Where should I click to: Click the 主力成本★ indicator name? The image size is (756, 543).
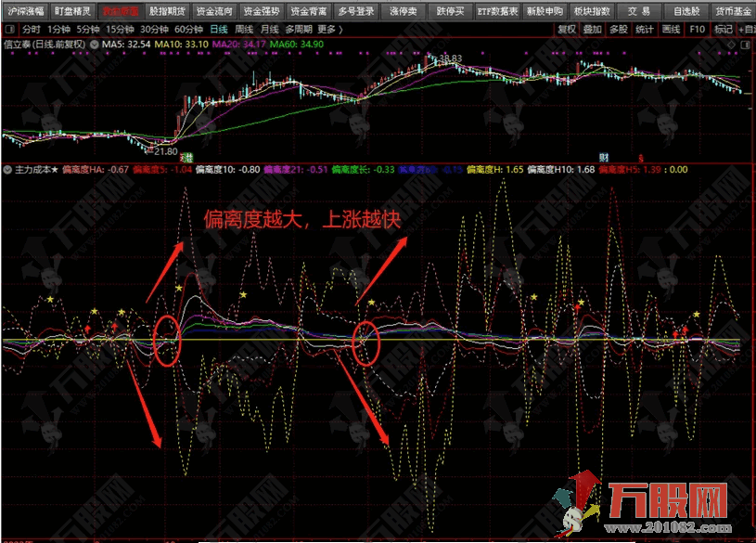click(36, 170)
